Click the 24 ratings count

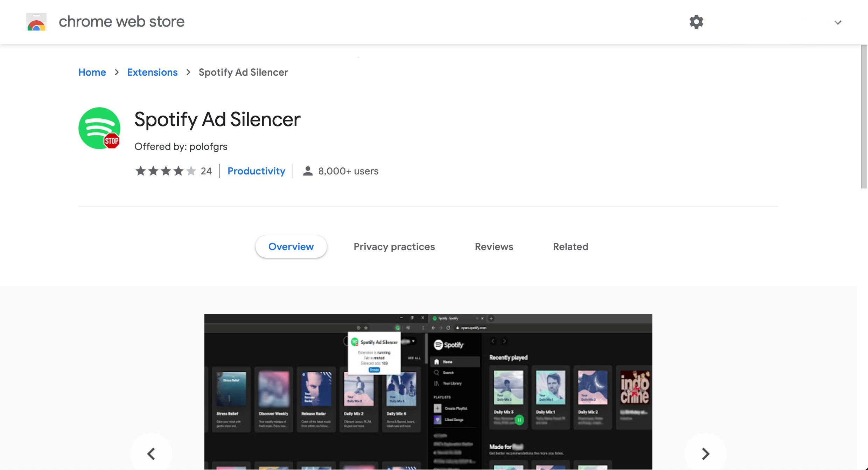click(x=206, y=171)
